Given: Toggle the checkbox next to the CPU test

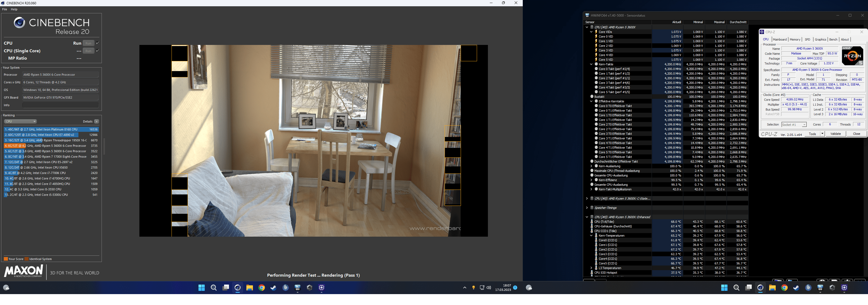Looking at the screenshot, I should coord(97,43).
